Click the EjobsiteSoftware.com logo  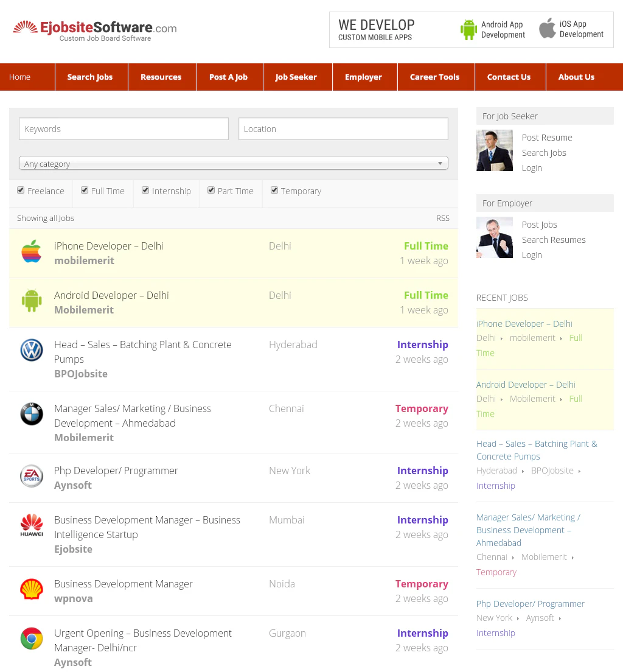pyautogui.click(x=95, y=31)
